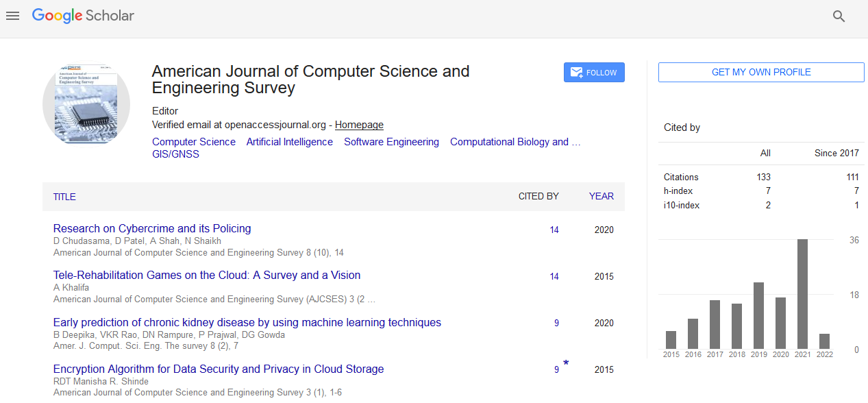Image resolution: width=868 pixels, height=403 pixels.
Task: Open Encryption Algorithm for Data Security article
Action: (x=219, y=369)
